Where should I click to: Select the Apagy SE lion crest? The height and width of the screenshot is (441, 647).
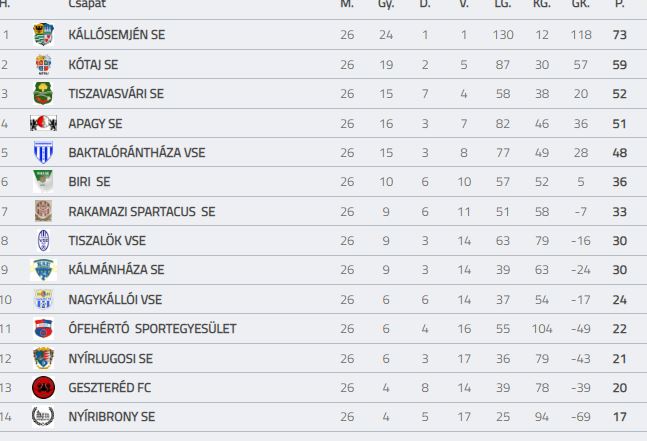(x=43, y=123)
